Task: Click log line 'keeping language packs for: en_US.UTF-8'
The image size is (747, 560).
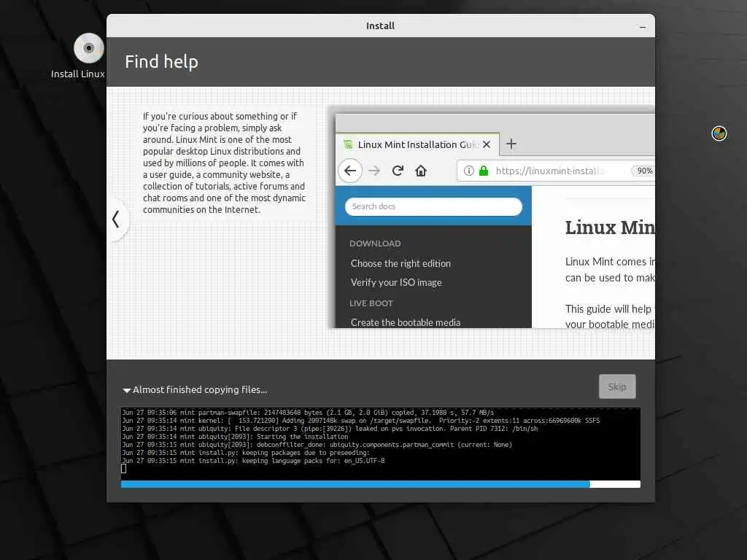Action: tap(313, 461)
